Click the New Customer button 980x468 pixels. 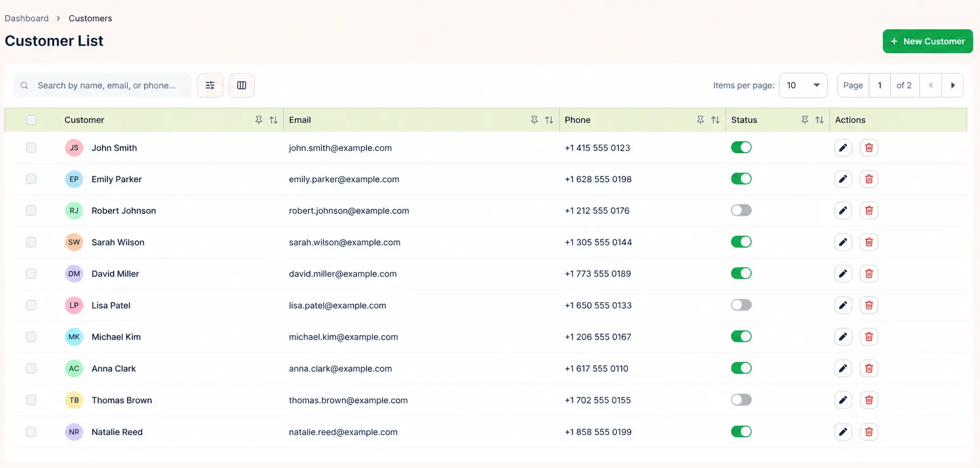click(x=928, y=41)
